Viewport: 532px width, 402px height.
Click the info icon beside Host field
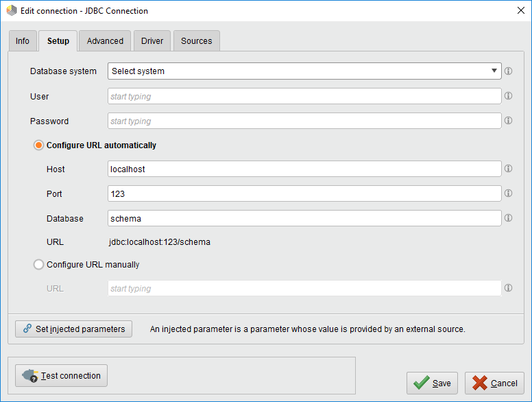tap(508, 169)
